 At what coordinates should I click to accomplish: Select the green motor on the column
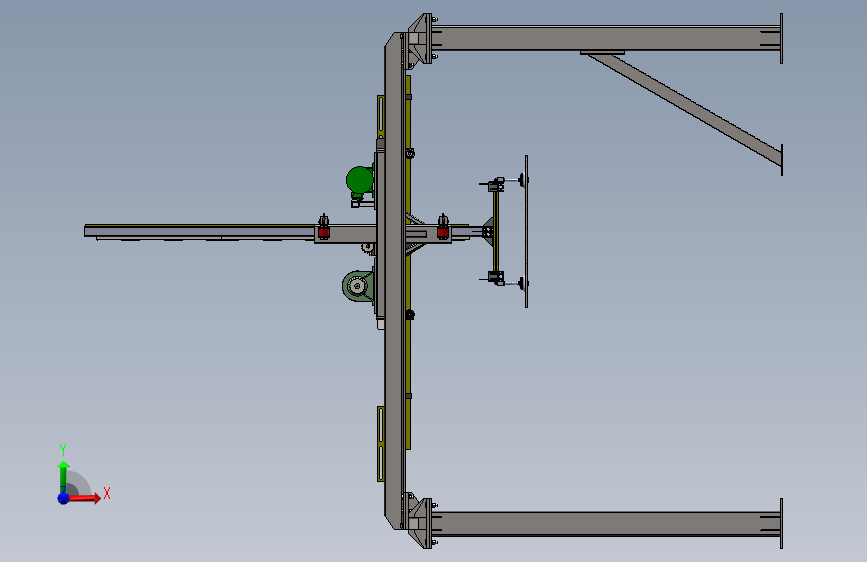pyautogui.click(x=359, y=180)
